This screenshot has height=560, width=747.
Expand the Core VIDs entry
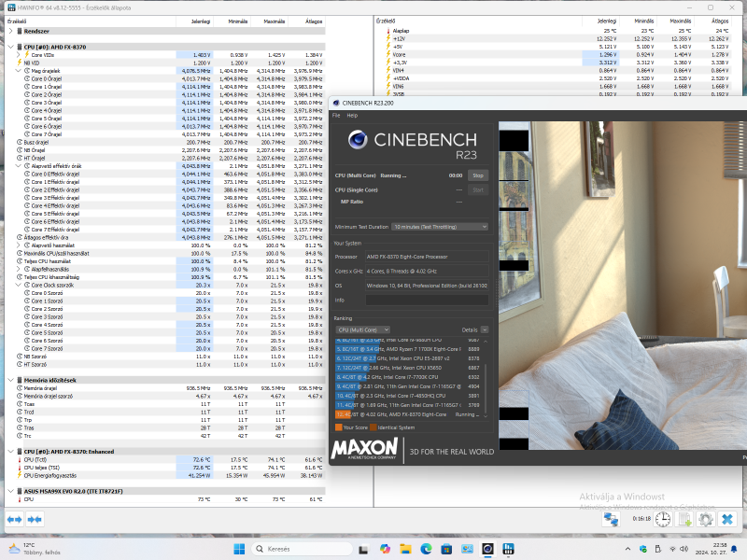point(19,55)
